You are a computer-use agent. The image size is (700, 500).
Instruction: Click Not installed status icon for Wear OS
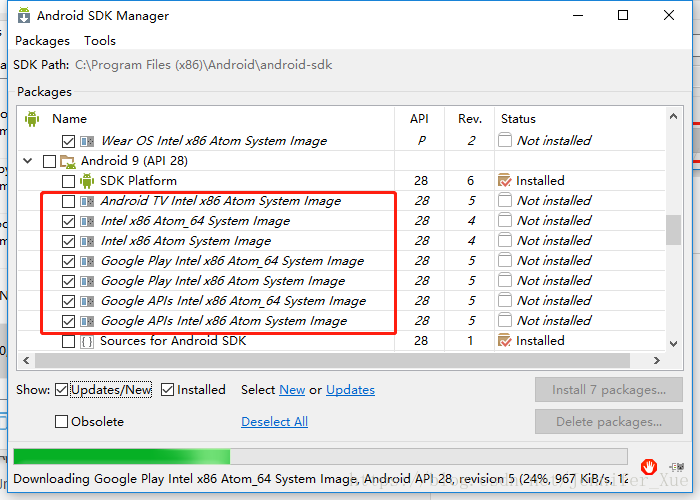pyautogui.click(x=505, y=140)
